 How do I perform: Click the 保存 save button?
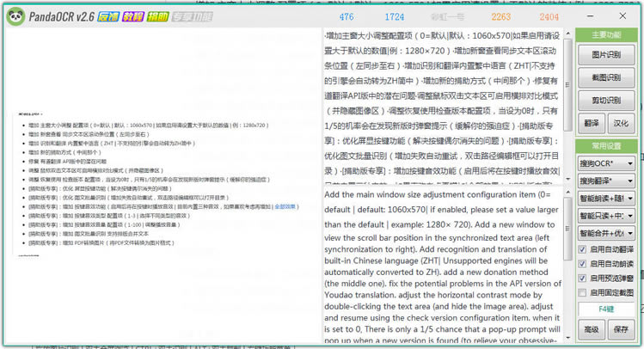coord(621,329)
